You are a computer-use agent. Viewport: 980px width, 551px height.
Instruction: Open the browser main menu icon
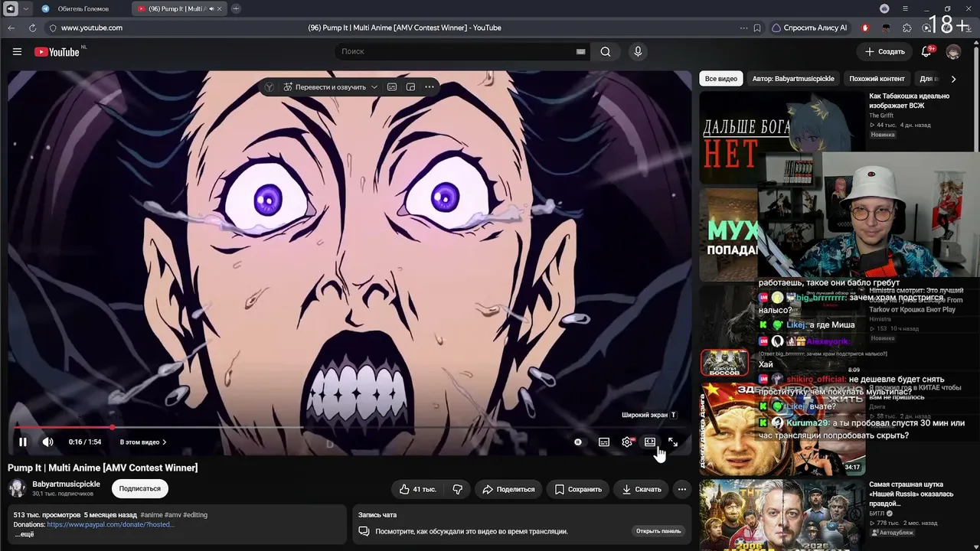click(x=906, y=8)
